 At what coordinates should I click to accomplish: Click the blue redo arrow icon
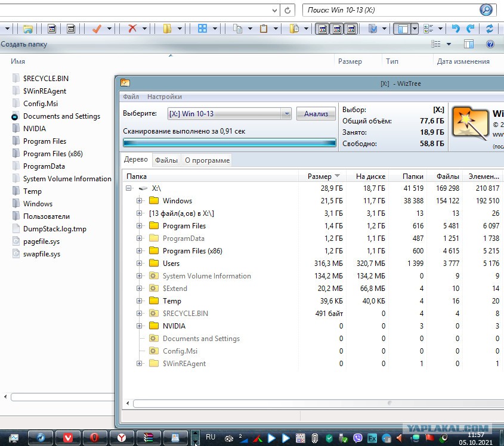click(470, 29)
